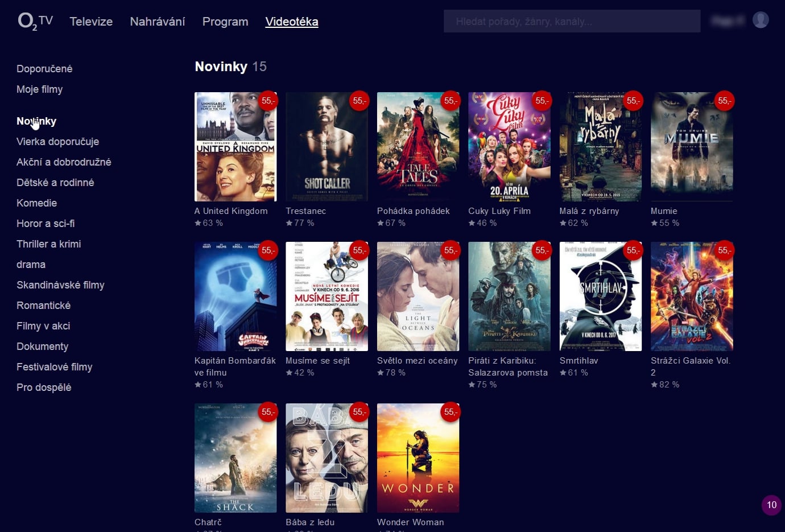The width and height of the screenshot is (785, 532).
Task: Open A United Kingdom movie poster
Action: point(235,147)
